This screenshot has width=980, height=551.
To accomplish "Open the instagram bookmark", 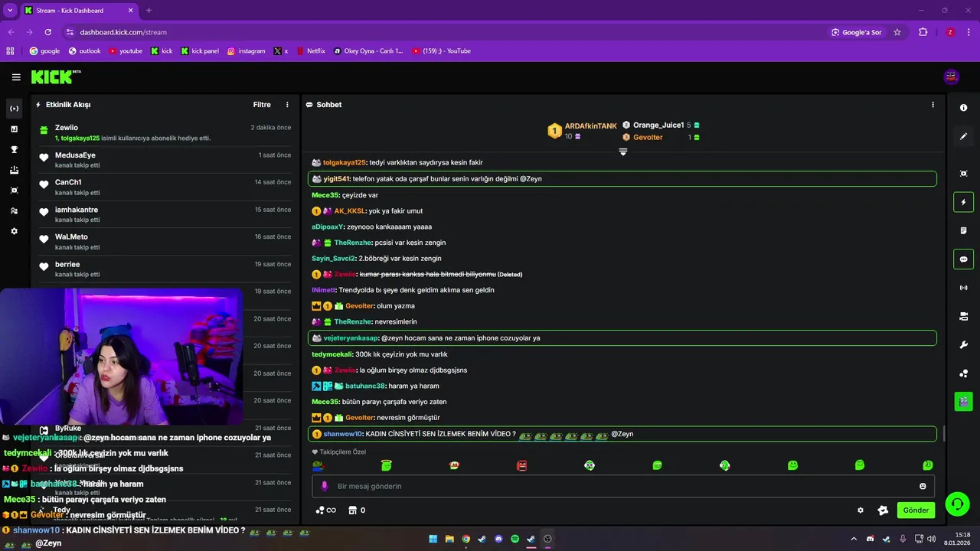I will (x=246, y=51).
